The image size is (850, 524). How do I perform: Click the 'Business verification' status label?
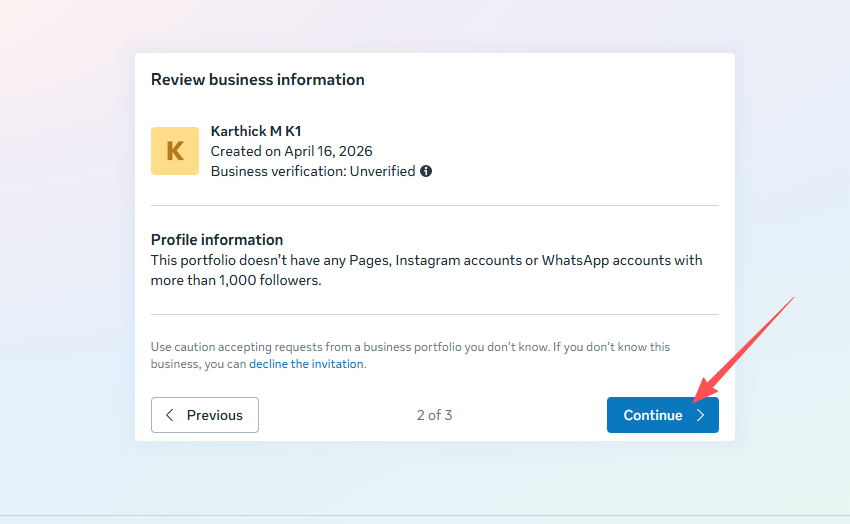click(x=277, y=171)
